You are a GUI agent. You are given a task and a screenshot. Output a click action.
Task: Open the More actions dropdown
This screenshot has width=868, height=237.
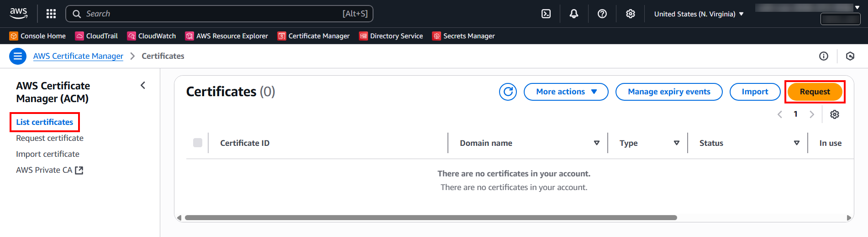point(566,92)
